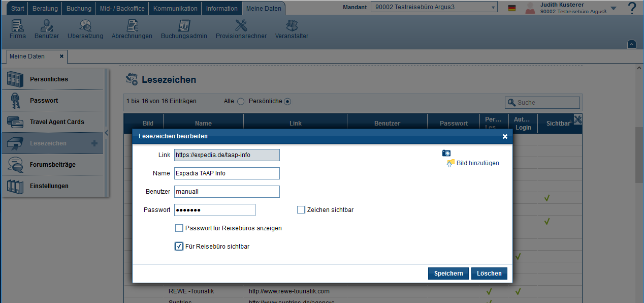
Task: Click the REWE -Touristik row name
Action: point(191,291)
